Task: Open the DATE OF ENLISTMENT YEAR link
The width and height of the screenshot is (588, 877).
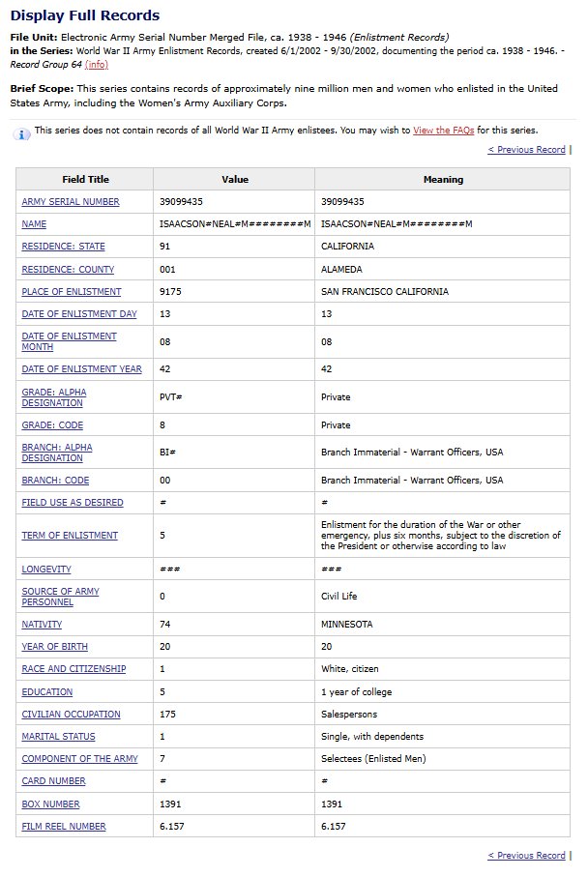Action: [x=81, y=369]
